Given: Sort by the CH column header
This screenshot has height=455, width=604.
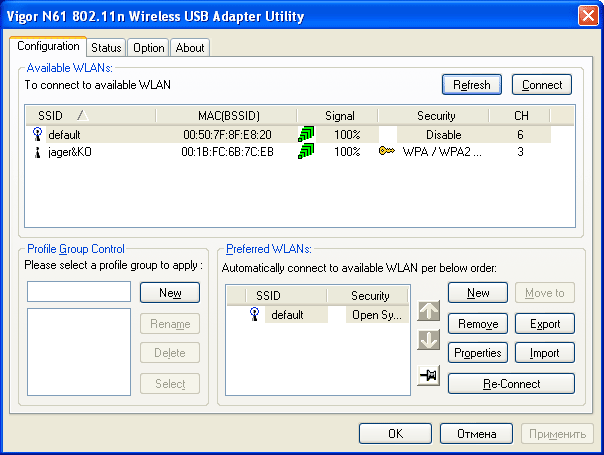Looking at the screenshot, I should pos(521,116).
